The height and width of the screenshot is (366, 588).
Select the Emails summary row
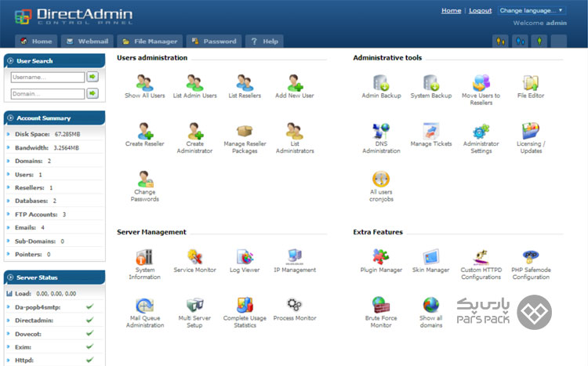[x=55, y=227]
